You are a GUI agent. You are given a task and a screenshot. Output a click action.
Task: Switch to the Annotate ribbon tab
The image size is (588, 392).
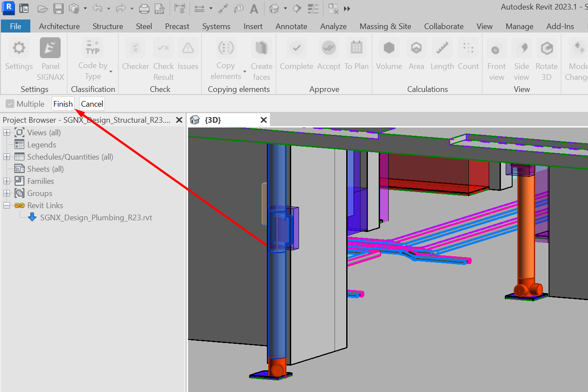click(291, 26)
